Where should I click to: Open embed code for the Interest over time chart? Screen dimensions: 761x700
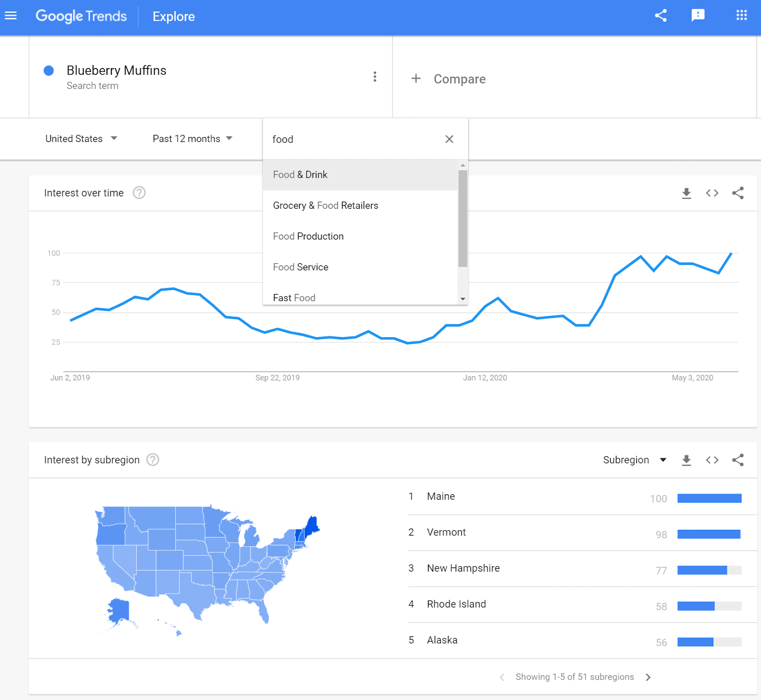click(x=712, y=193)
